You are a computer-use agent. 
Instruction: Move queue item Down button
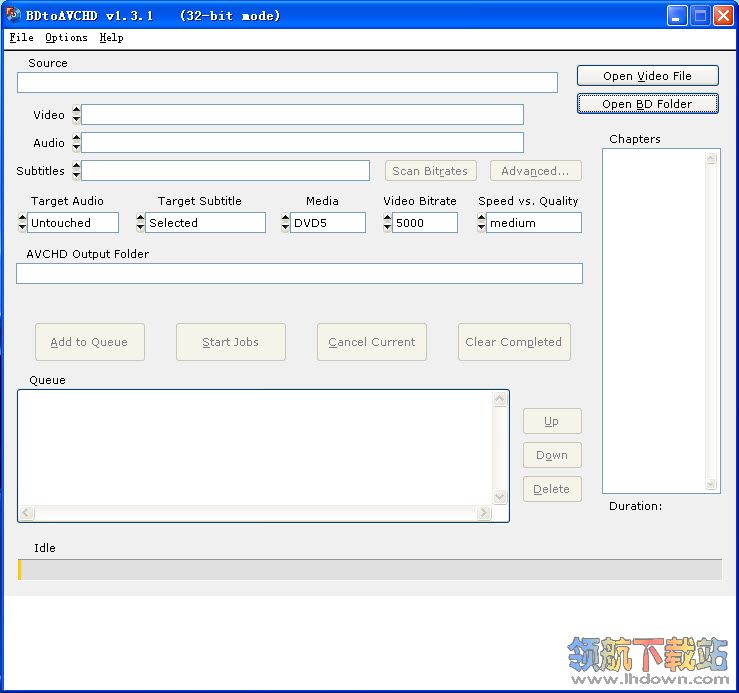pos(552,455)
